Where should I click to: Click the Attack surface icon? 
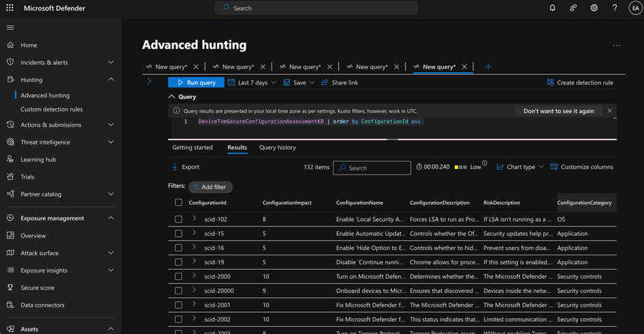(10, 253)
